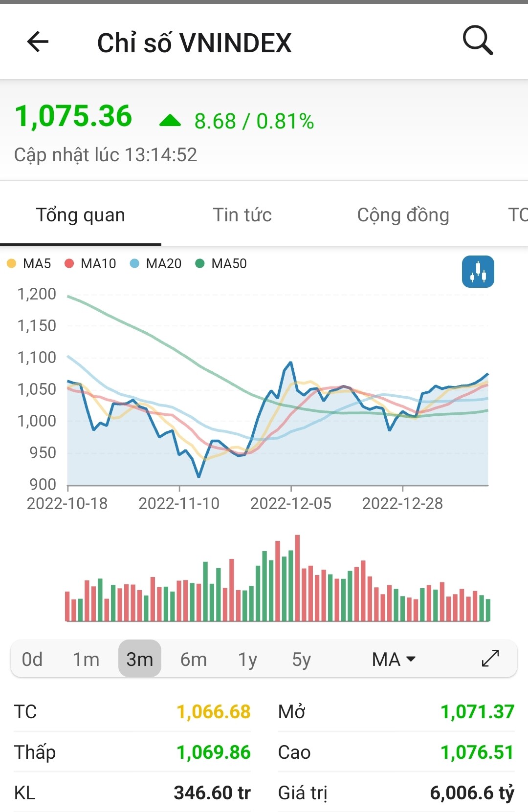Viewport: 528px width, 812px height.
Task: Open search with magnifier icon
Action: click(x=477, y=40)
